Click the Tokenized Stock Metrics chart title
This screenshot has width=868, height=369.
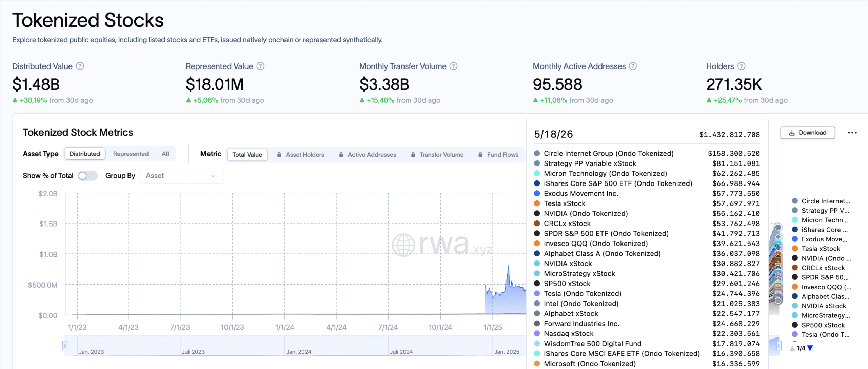[78, 132]
